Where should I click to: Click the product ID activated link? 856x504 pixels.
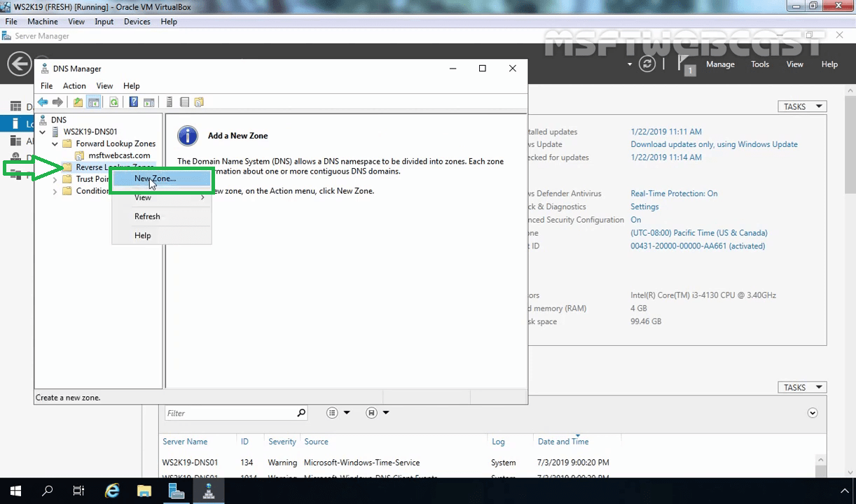tap(698, 246)
